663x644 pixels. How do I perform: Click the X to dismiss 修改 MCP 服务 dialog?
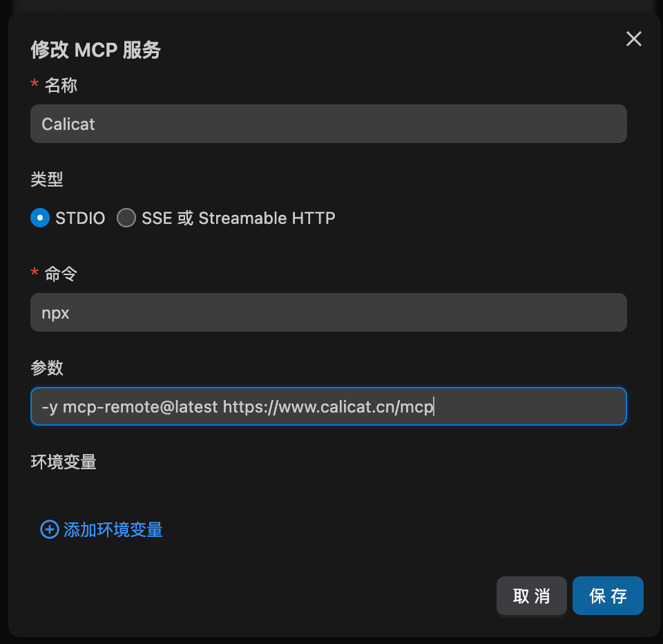pos(633,39)
